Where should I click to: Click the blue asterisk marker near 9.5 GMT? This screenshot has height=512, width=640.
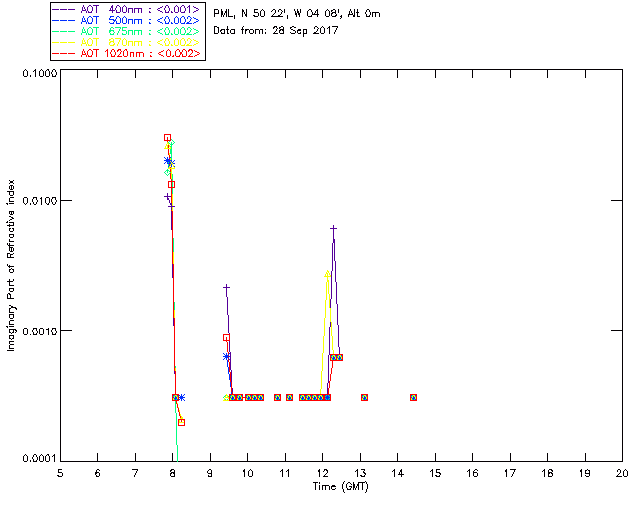click(x=227, y=357)
